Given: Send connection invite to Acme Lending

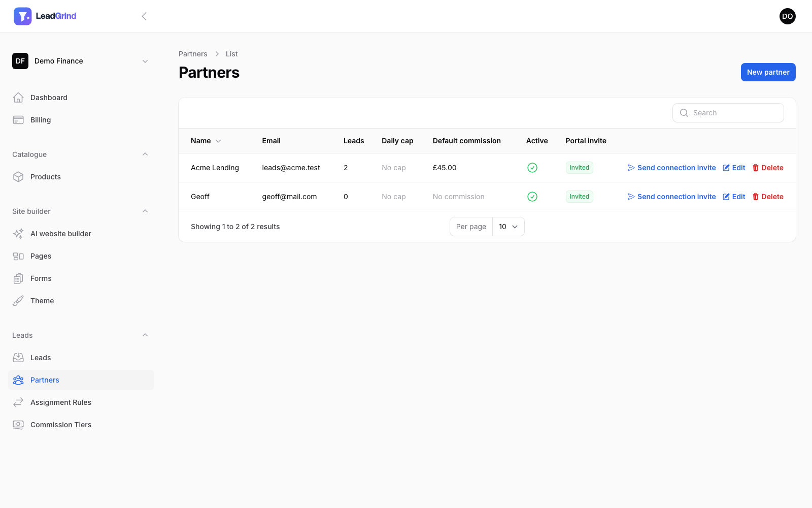Looking at the screenshot, I should [671, 168].
